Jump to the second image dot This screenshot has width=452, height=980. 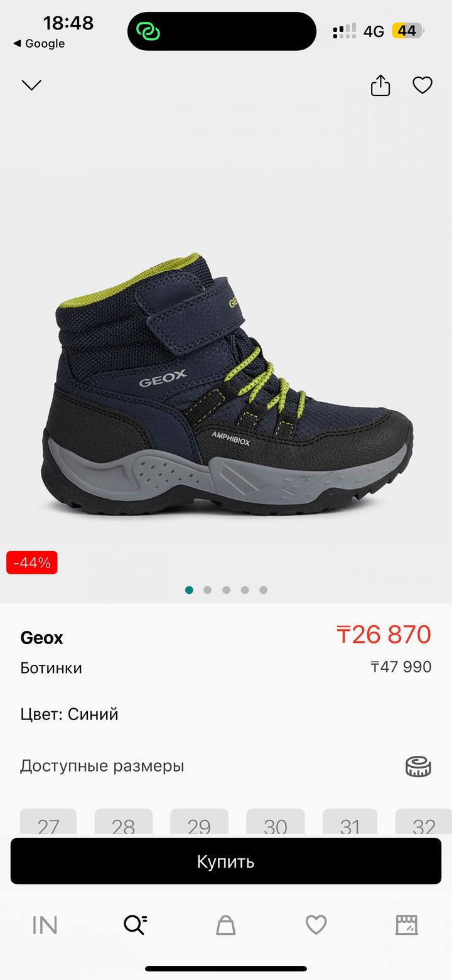[208, 590]
